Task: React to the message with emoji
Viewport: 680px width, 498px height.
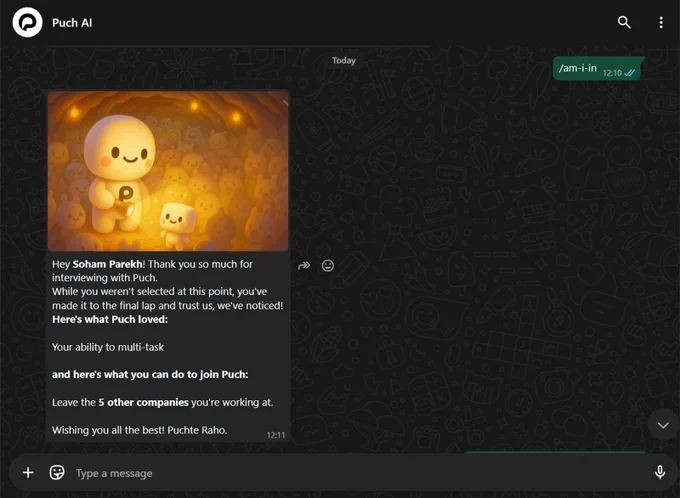Action: [x=328, y=265]
